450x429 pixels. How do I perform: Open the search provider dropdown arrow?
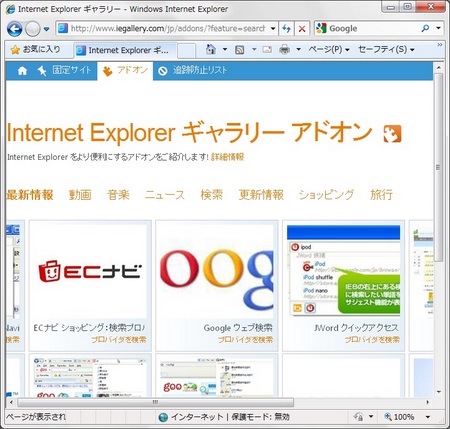click(438, 29)
